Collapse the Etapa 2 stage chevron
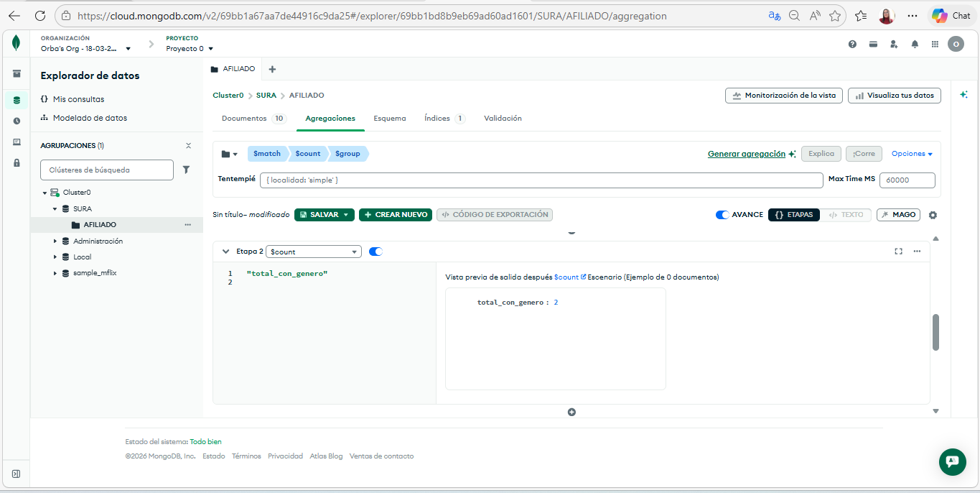 coord(225,252)
